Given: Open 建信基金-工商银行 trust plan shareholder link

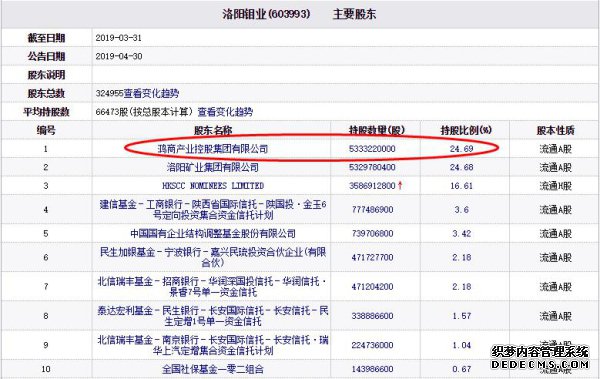Looking at the screenshot, I should 213,209.
